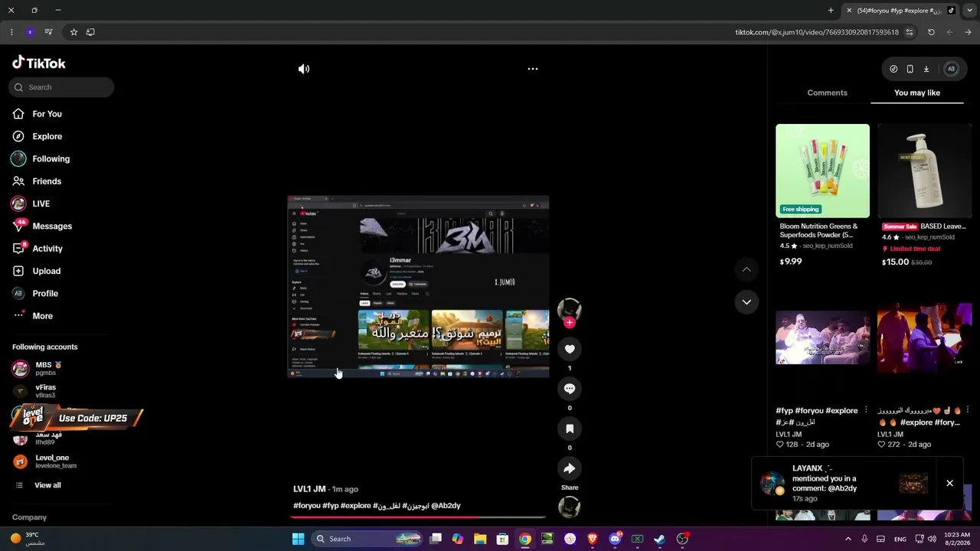This screenshot has height=551, width=980.
Task: Open the Bloom Nutrition Greens product card
Action: tap(823, 196)
